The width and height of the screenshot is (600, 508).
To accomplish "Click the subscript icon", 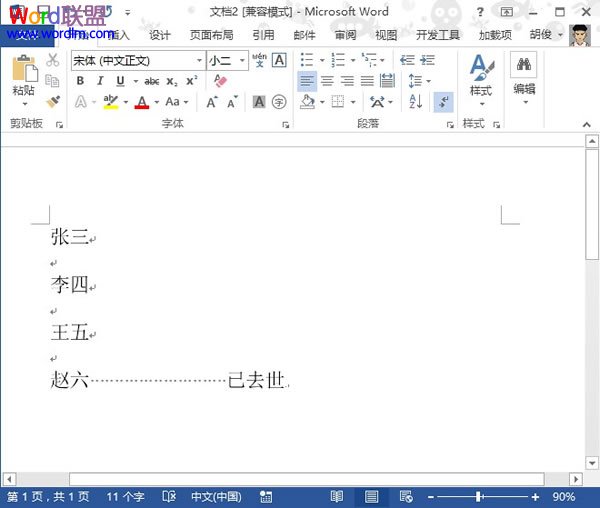I will tap(172, 81).
